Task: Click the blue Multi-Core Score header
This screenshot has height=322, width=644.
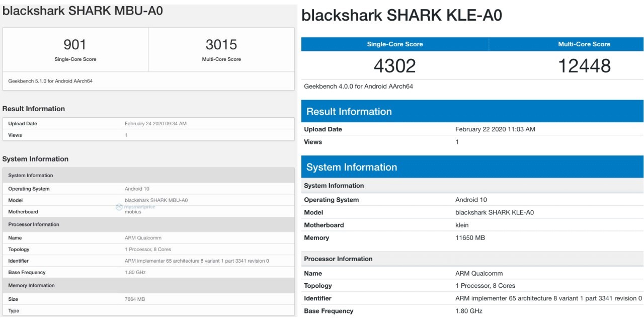Action: pos(584,44)
